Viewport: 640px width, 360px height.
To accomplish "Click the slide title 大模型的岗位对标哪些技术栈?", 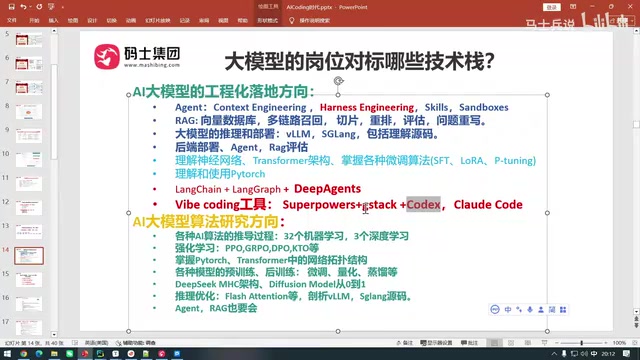I will [x=360, y=62].
